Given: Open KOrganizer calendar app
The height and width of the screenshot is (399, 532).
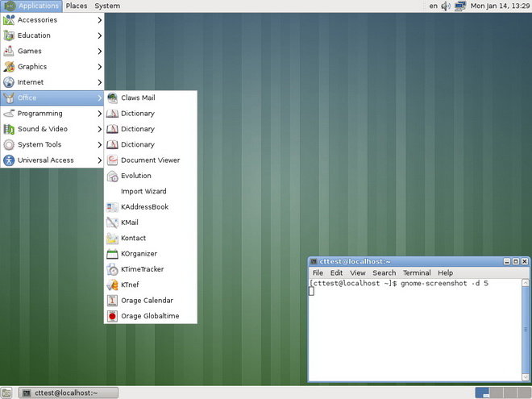Looking at the screenshot, I should click(x=150, y=254).
